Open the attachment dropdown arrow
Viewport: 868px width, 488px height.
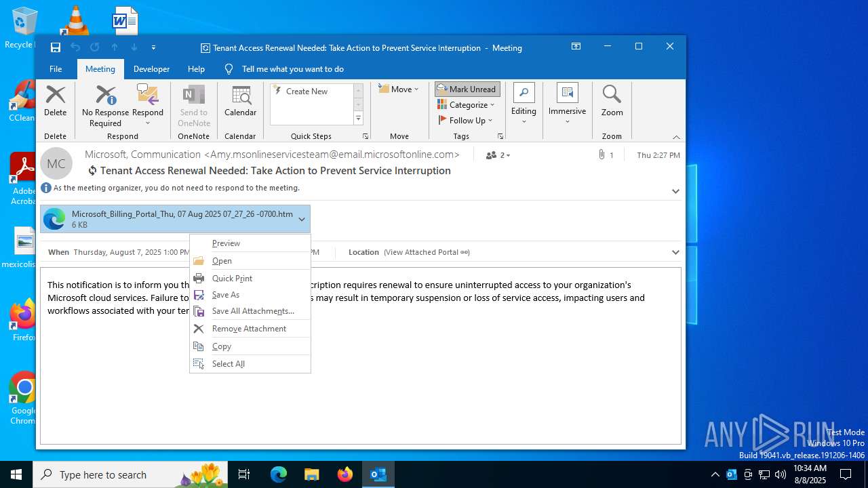[x=302, y=219]
